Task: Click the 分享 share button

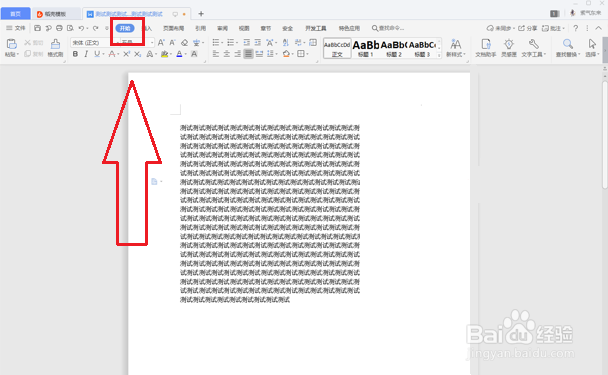Action: [x=528, y=28]
